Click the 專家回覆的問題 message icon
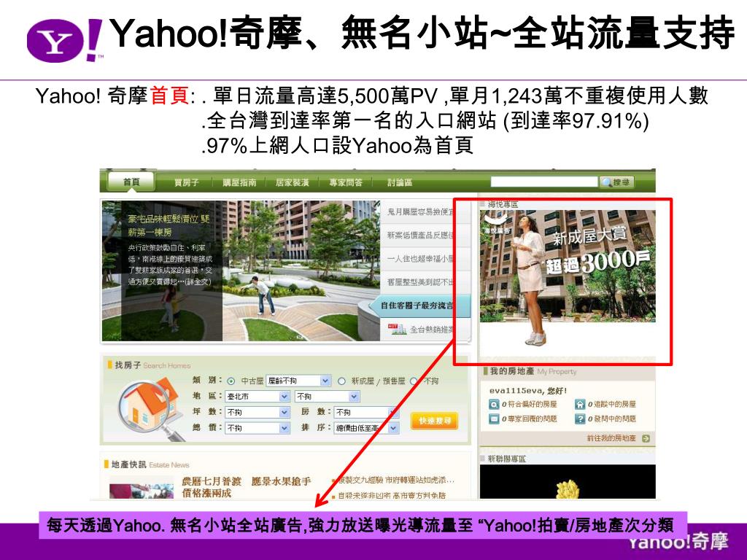Image resolution: width=747 pixels, height=560 pixels. (x=494, y=419)
